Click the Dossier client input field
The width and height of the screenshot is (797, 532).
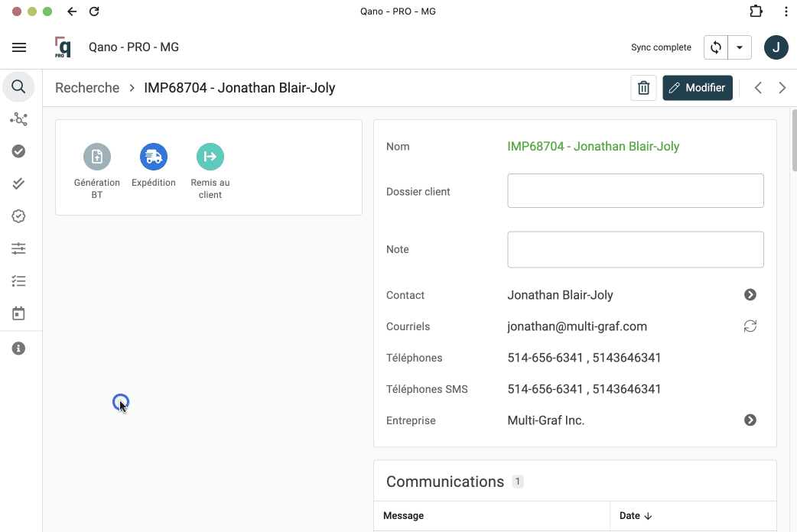pyautogui.click(x=635, y=190)
